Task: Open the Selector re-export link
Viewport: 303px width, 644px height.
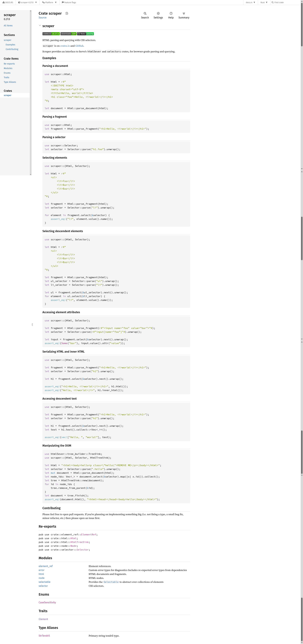Action: [83, 550]
